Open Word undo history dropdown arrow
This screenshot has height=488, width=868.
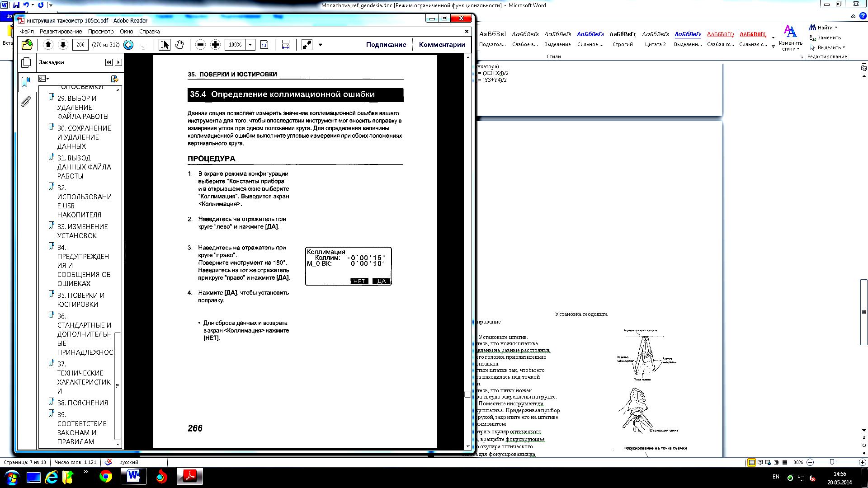33,5
